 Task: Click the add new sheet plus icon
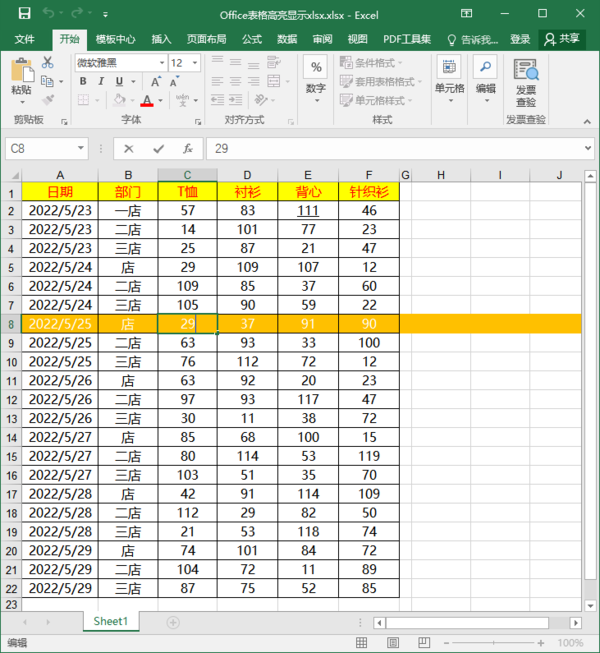(173, 622)
